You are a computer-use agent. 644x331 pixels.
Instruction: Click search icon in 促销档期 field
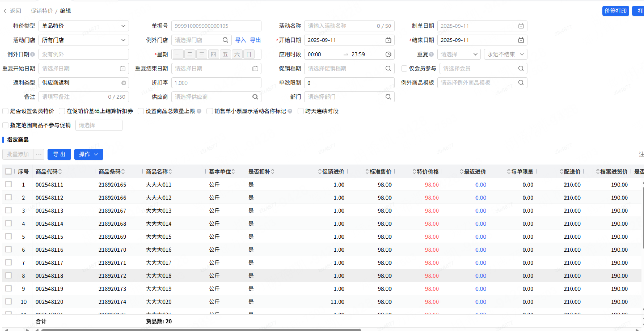(x=388, y=69)
